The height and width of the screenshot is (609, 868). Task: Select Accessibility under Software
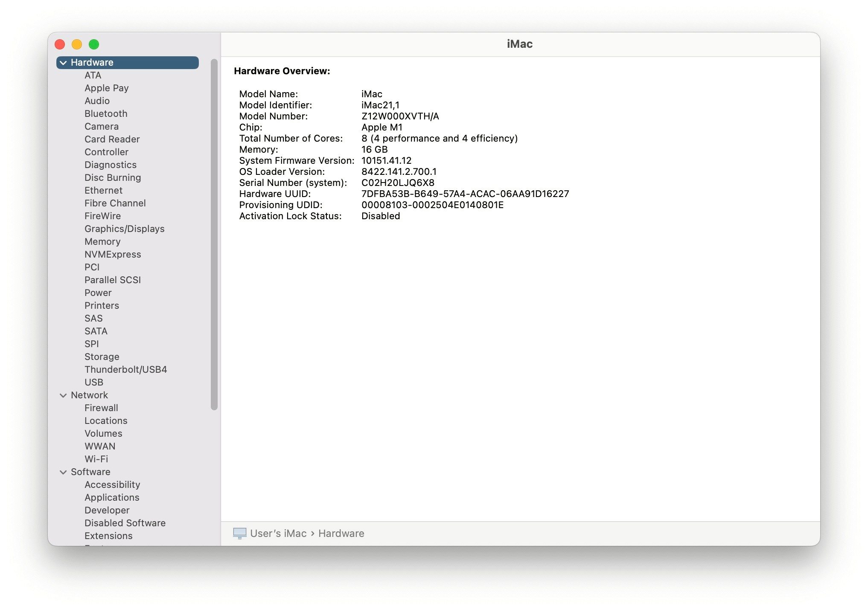pos(112,484)
